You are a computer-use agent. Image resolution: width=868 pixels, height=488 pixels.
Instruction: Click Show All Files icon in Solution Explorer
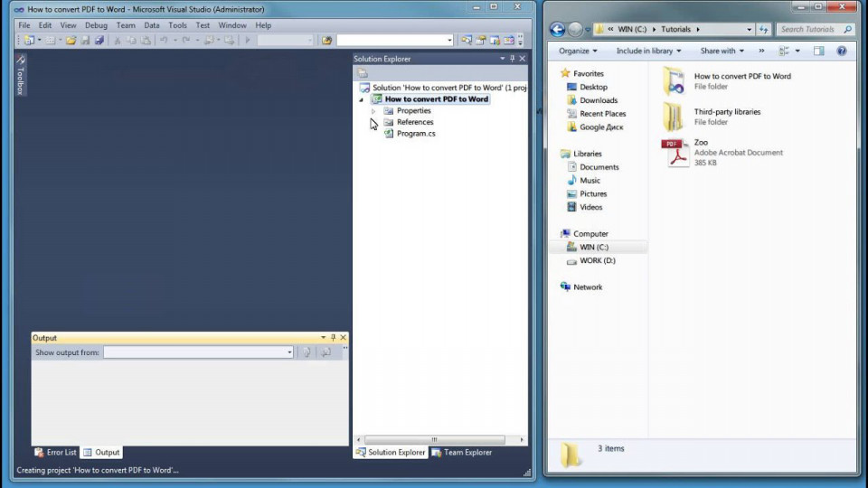click(363, 73)
